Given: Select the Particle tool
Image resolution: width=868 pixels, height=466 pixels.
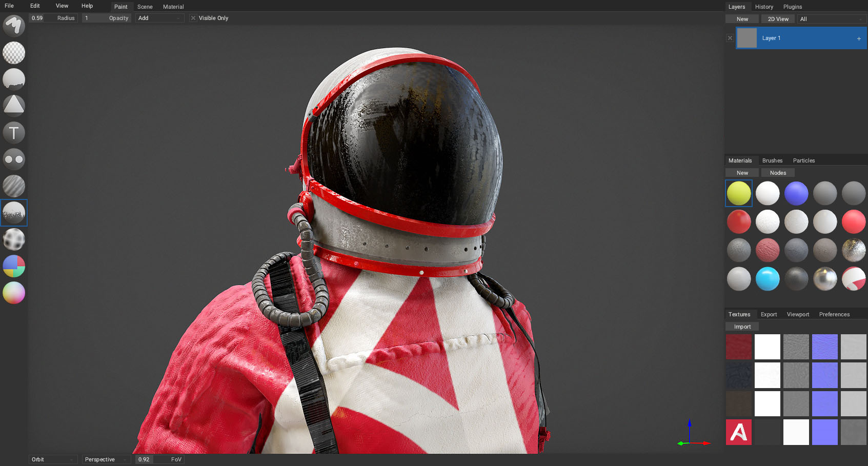Looking at the screenshot, I should (x=14, y=213).
